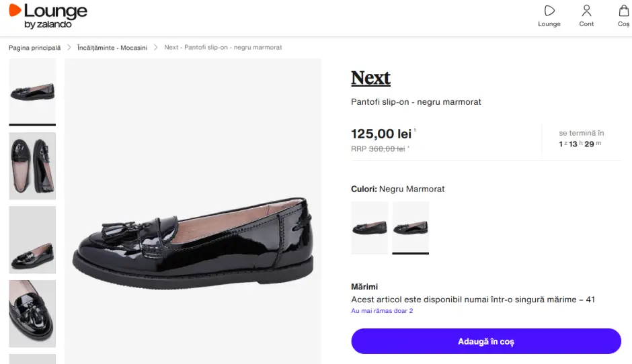This screenshot has height=364, width=632.
Task: Show the close-up tassel thumbnail
Action: click(x=32, y=314)
